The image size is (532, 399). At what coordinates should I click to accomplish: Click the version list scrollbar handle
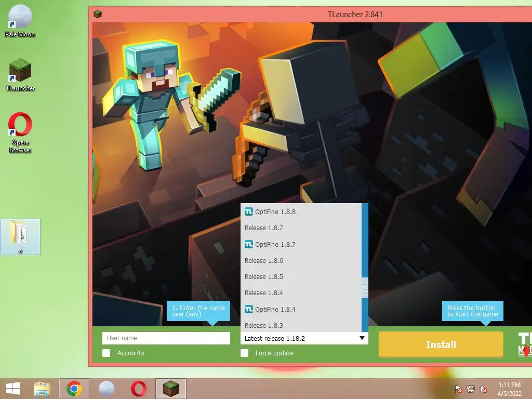(365, 288)
